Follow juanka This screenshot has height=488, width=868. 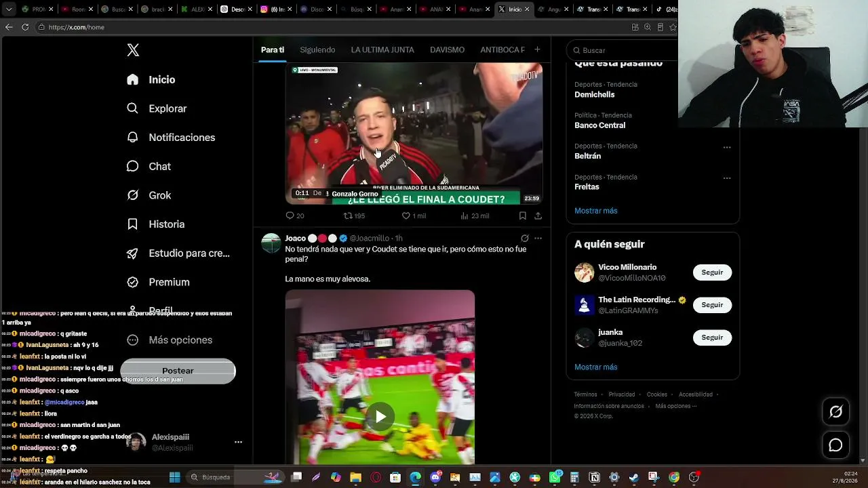coord(712,337)
